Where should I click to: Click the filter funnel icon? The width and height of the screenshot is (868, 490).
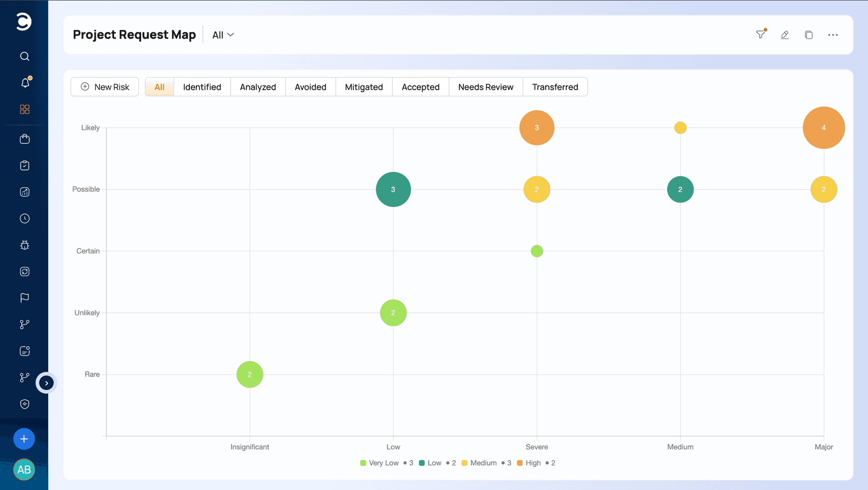click(x=761, y=34)
